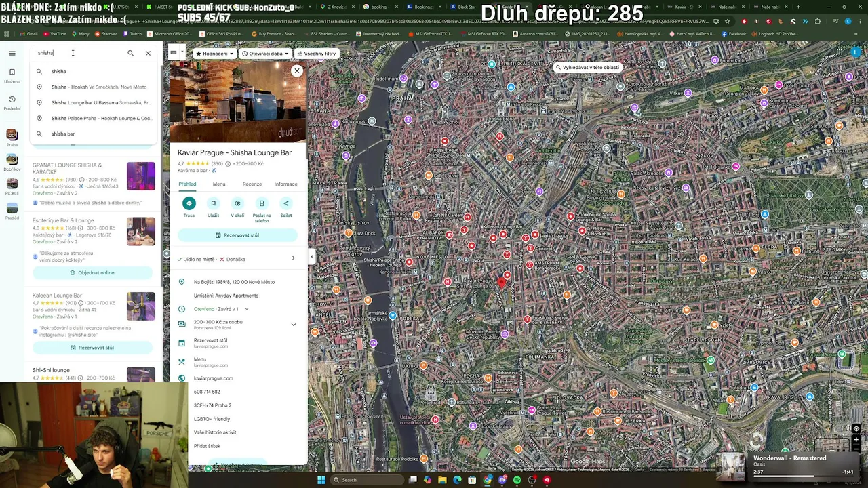Click the selected red Kaviár map pin
This screenshot has width=868, height=488.
click(502, 282)
